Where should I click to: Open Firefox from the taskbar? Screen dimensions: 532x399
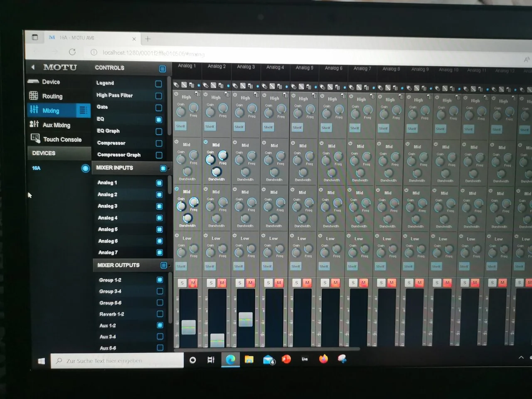coord(323,359)
